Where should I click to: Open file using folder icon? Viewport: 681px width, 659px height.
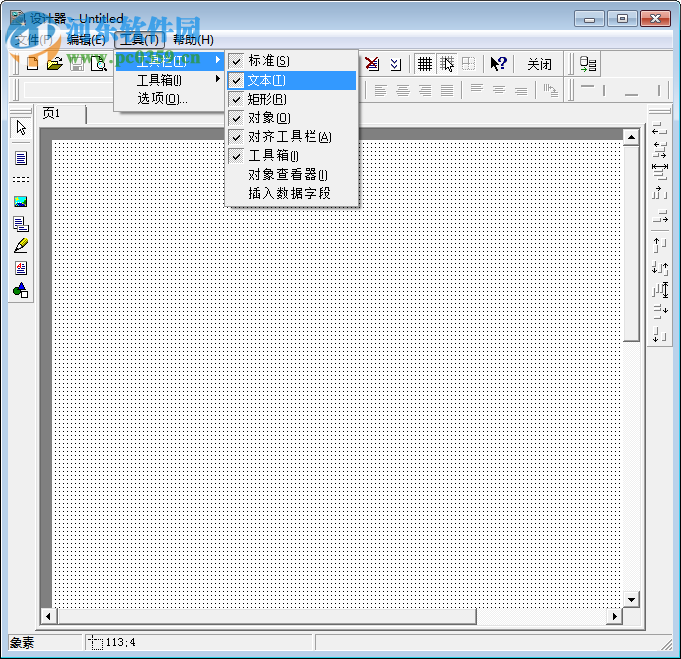[x=55, y=64]
